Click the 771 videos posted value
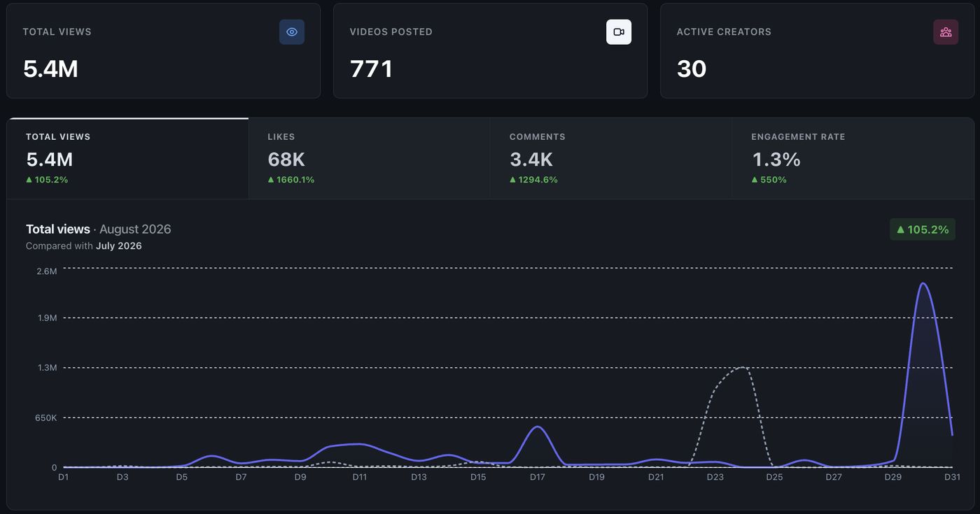The width and height of the screenshot is (980, 514). [x=371, y=69]
